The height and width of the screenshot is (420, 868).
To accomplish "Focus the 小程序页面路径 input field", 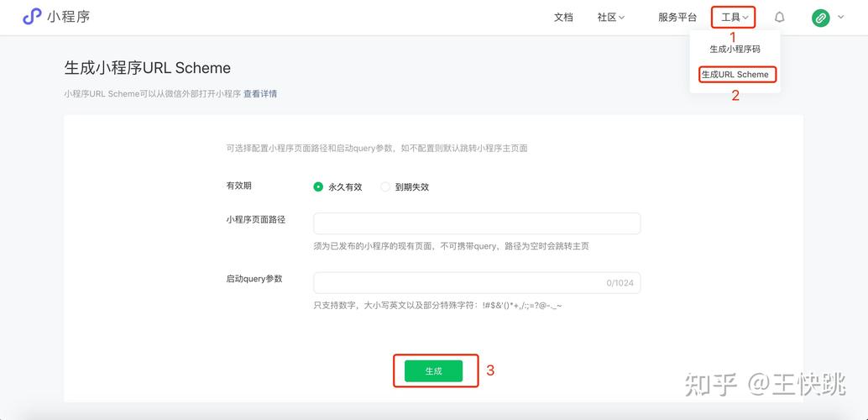I will [477, 223].
